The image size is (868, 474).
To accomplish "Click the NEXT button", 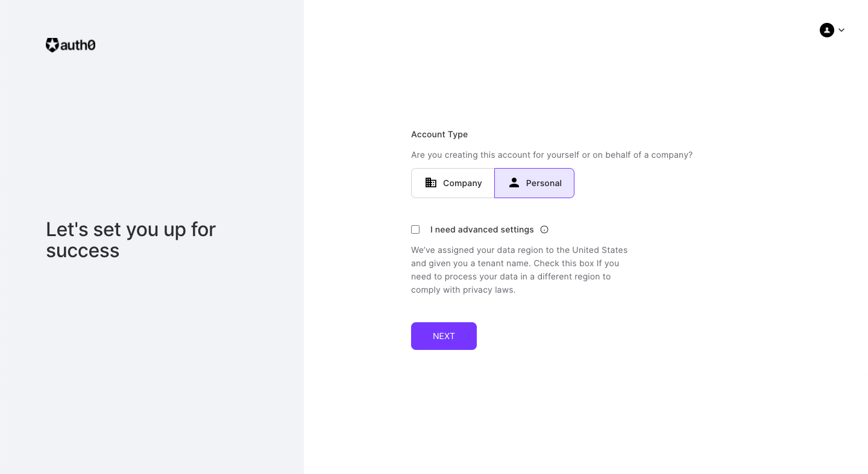I will pos(444,336).
